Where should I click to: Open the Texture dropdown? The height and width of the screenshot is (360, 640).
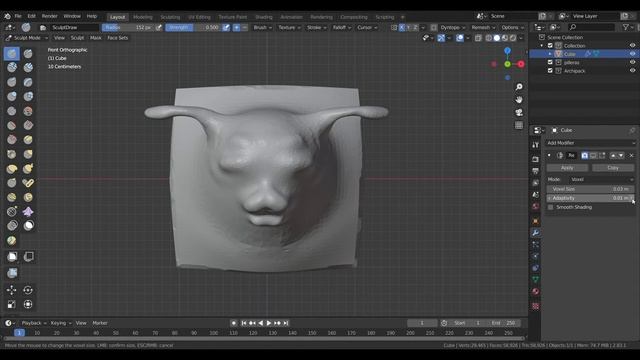[289, 27]
